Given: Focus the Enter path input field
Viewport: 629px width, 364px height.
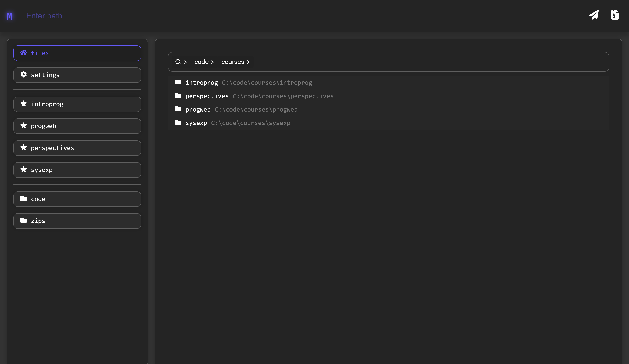Looking at the screenshot, I should click(300, 16).
